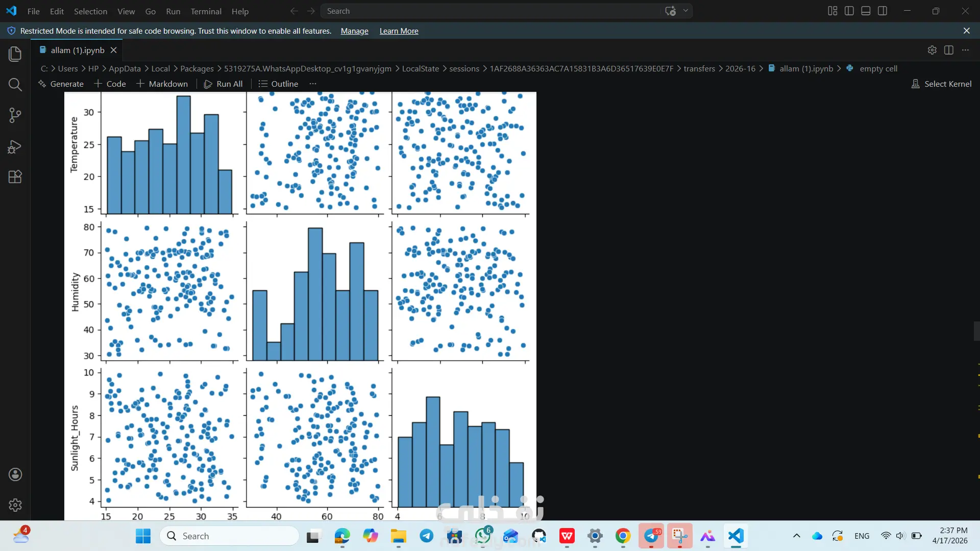
Task: Open the Edit menu
Action: (x=57, y=11)
